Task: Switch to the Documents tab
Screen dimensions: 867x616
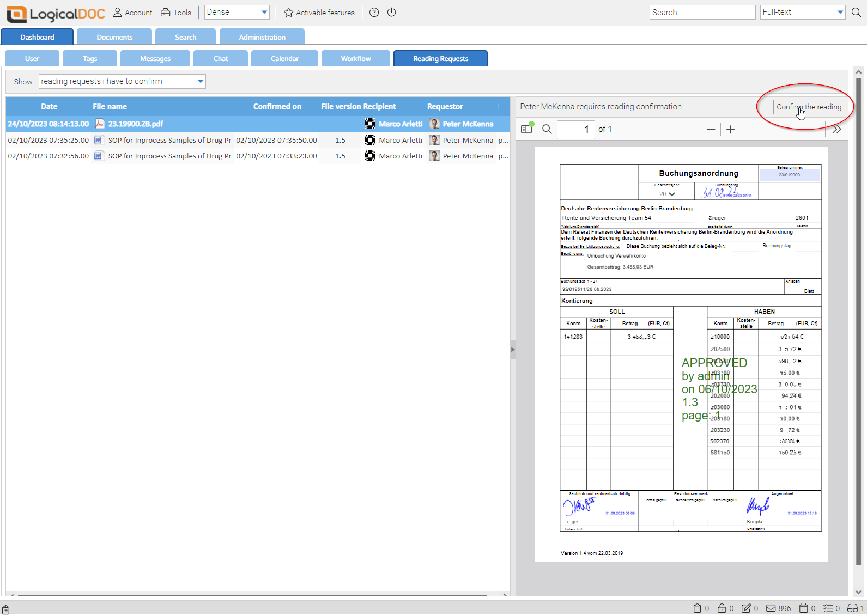Action: point(114,37)
